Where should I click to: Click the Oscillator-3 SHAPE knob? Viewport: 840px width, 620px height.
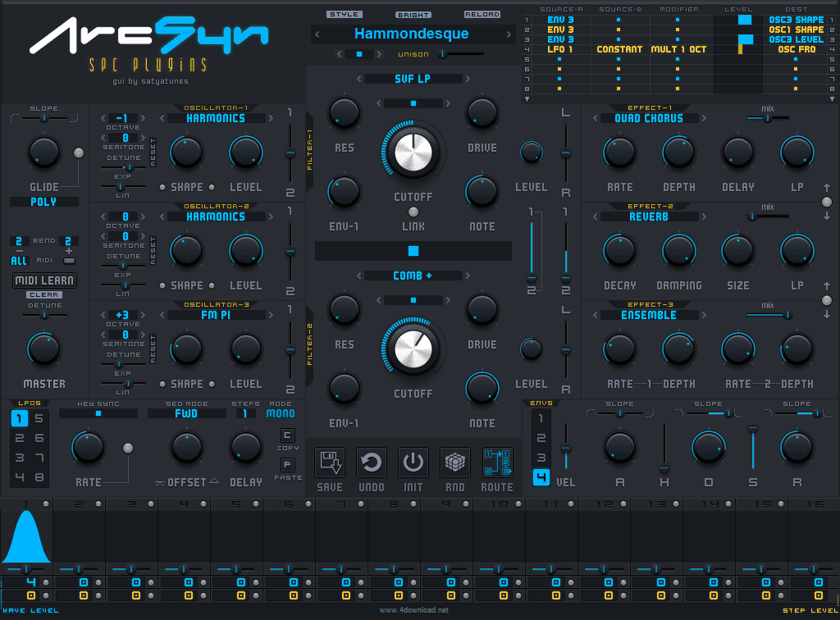(x=186, y=349)
